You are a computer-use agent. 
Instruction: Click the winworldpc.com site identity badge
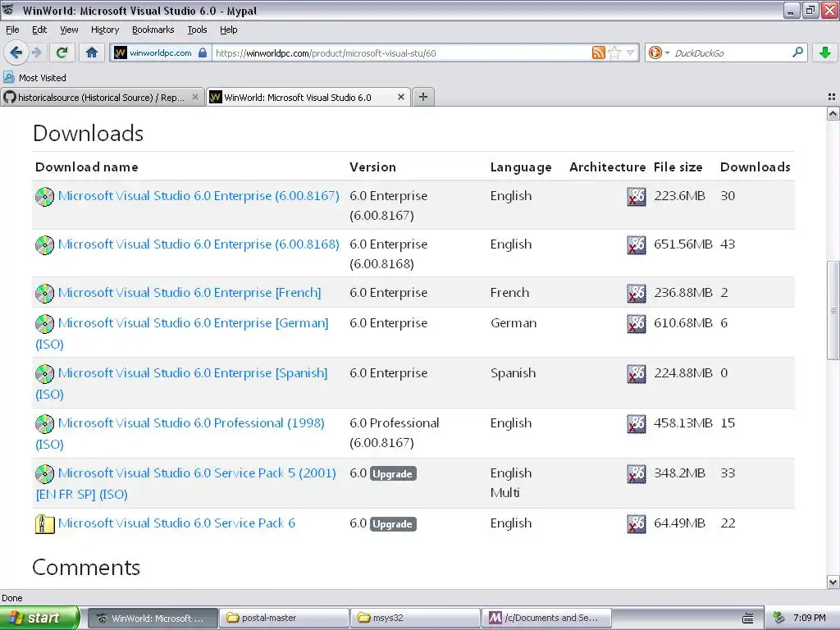[161, 53]
